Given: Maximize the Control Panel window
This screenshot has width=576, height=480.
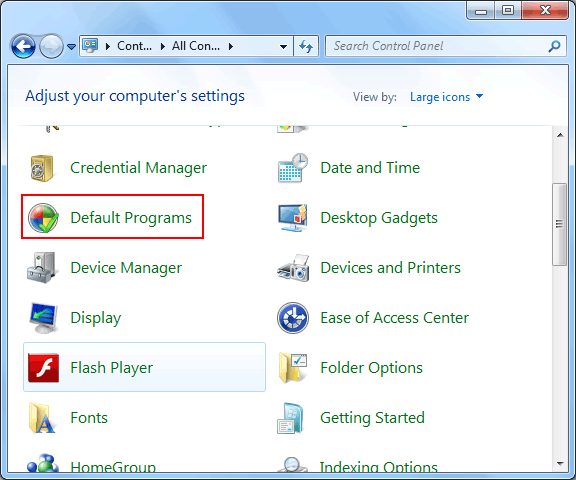Looking at the screenshot, I should (508, 11).
